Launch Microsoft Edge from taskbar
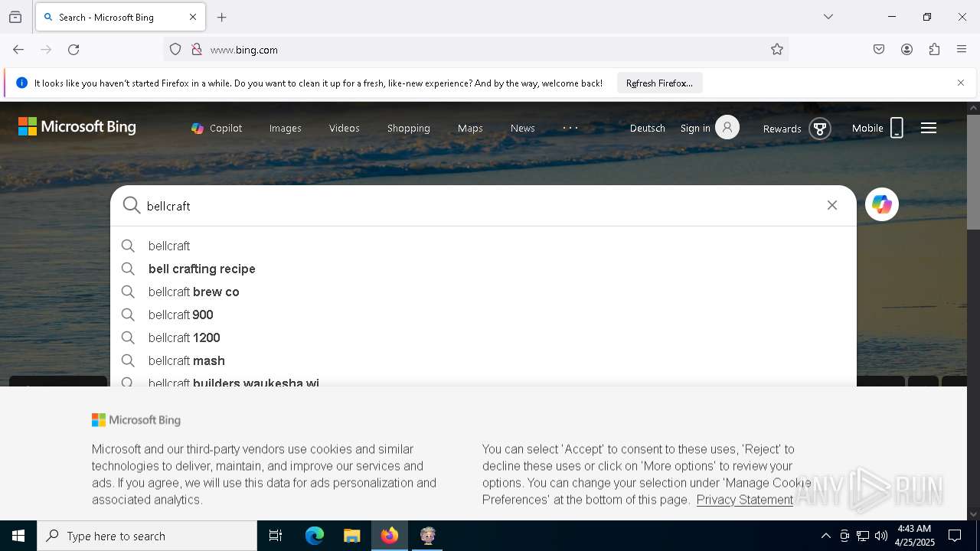The width and height of the screenshot is (980, 551). pos(315,536)
